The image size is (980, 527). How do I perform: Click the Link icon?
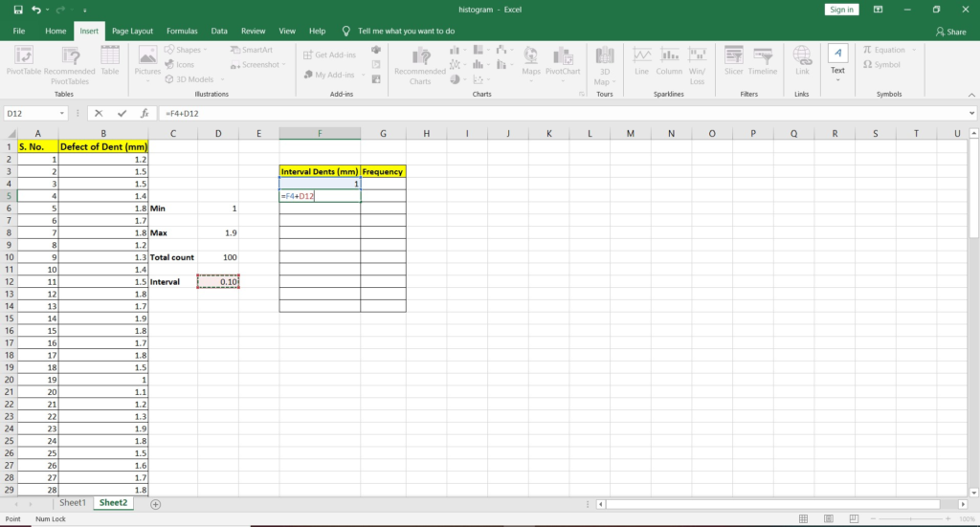tap(803, 61)
